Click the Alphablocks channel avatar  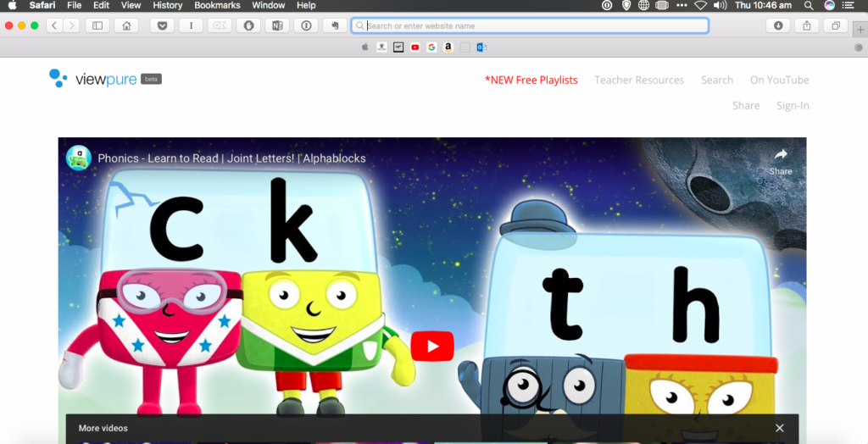[79, 158]
